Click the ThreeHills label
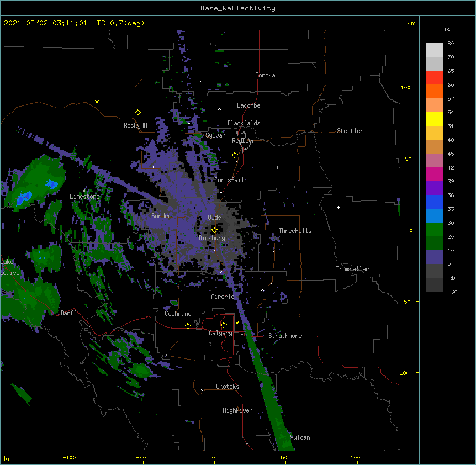 coord(295,231)
